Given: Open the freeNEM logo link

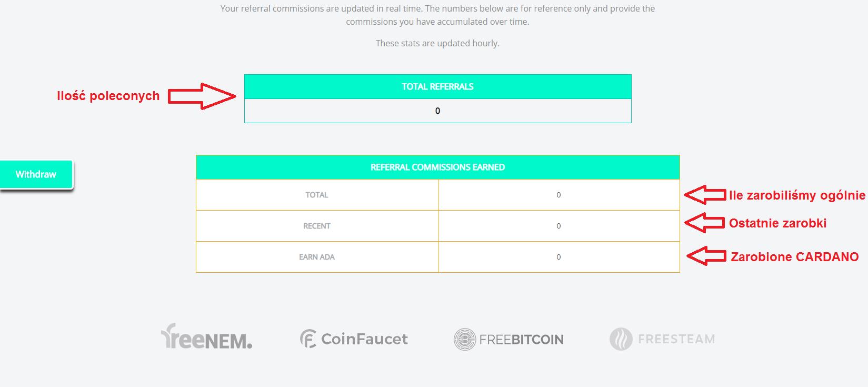Looking at the screenshot, I should (206, 338).
